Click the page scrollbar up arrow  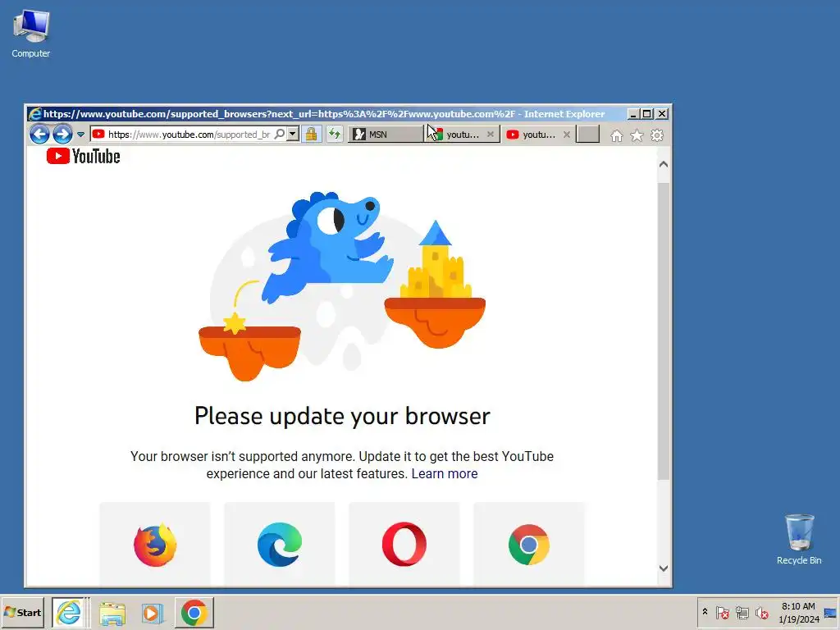tap(663, 164)
